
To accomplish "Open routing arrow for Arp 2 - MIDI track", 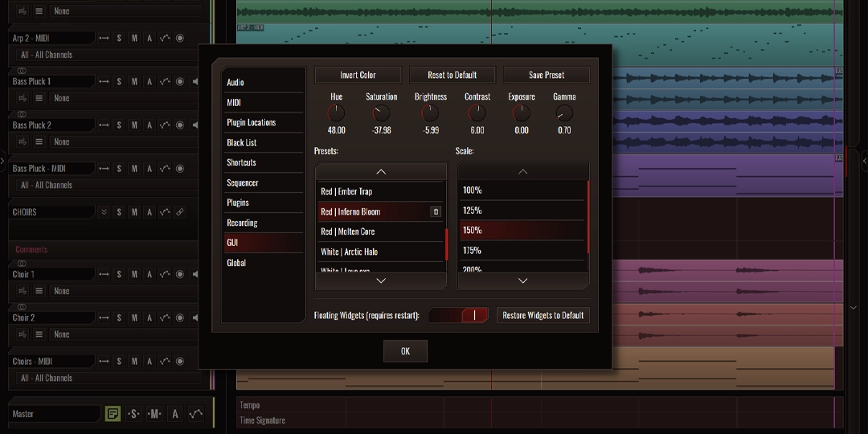I will 104,39.
